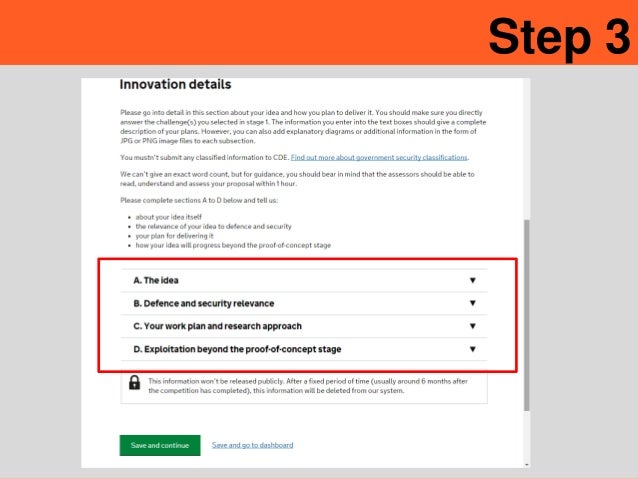Open the 'A. The idea' section title
The width and height of the screenshot is (638, 479).
(156, 281)
